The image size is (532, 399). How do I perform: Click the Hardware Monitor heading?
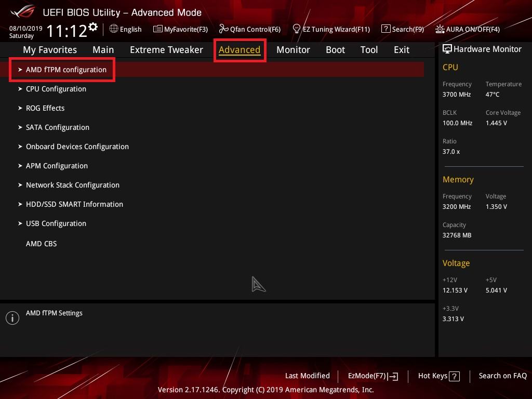487,49
